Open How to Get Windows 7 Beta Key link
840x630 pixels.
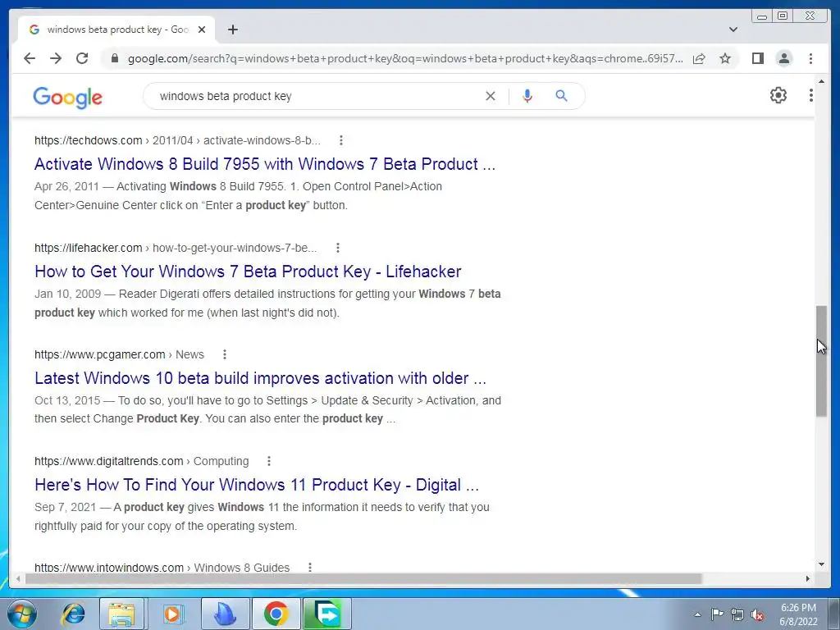(248, 272)
